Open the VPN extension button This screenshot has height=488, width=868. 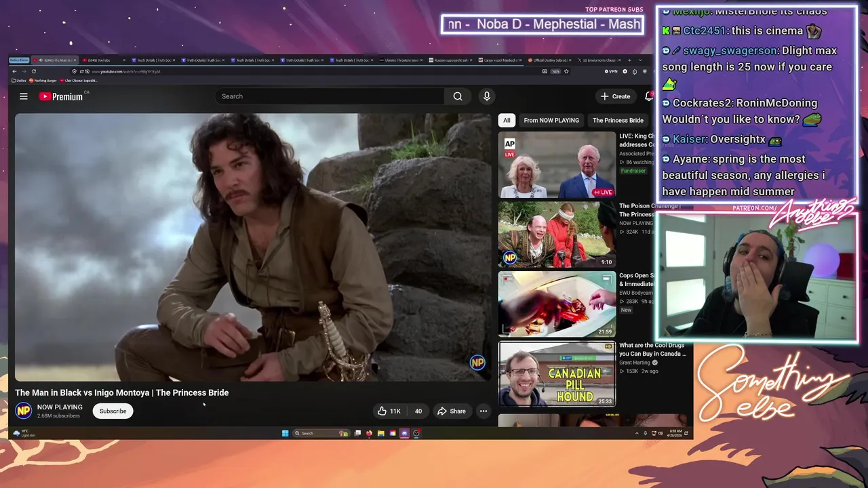[612, 71]
